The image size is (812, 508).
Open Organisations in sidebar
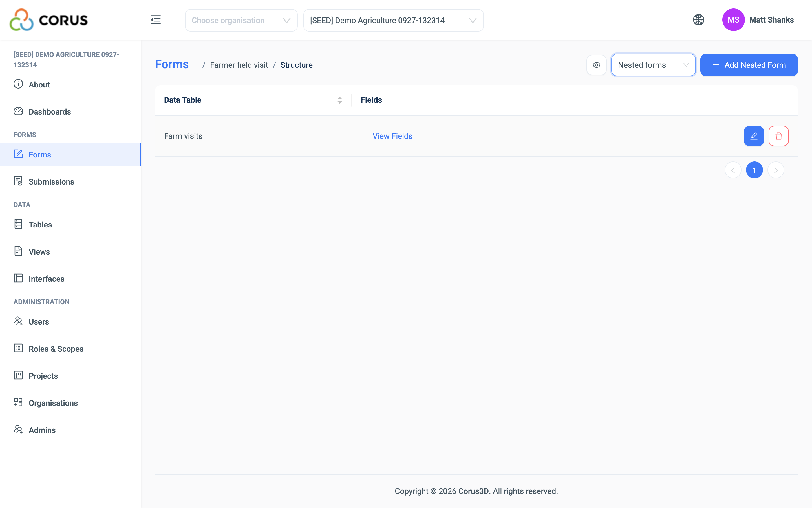coord(70,403)
